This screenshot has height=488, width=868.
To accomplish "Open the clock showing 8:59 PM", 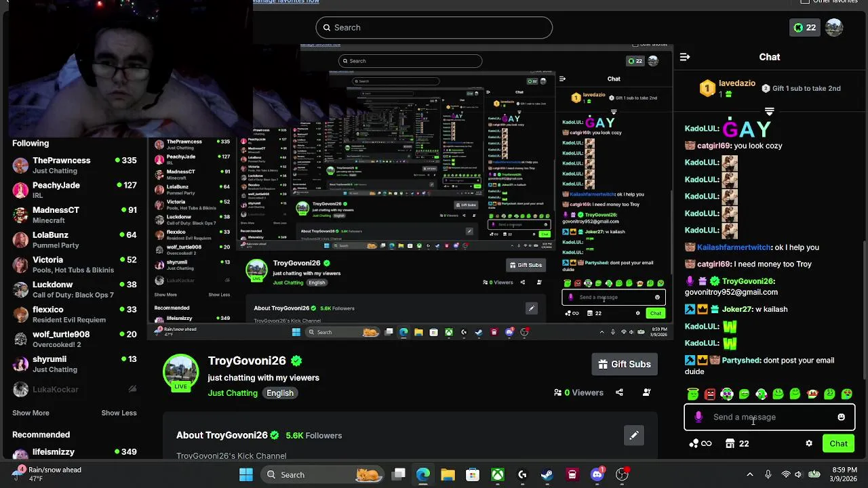I will click(843, 474).
